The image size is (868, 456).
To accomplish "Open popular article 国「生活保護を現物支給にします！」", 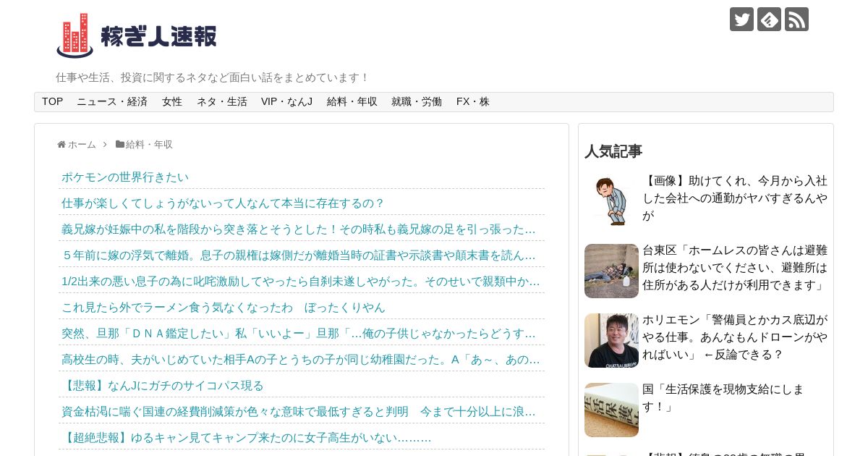I will (723, 398).
